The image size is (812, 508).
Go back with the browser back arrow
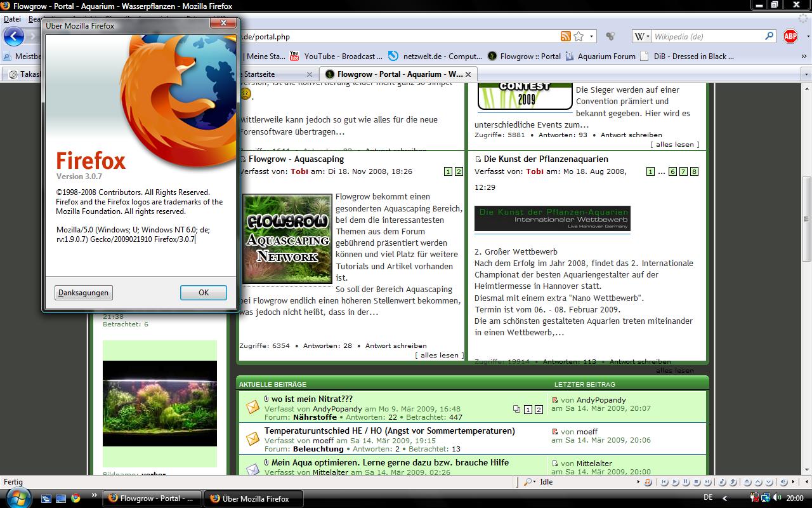13,36
